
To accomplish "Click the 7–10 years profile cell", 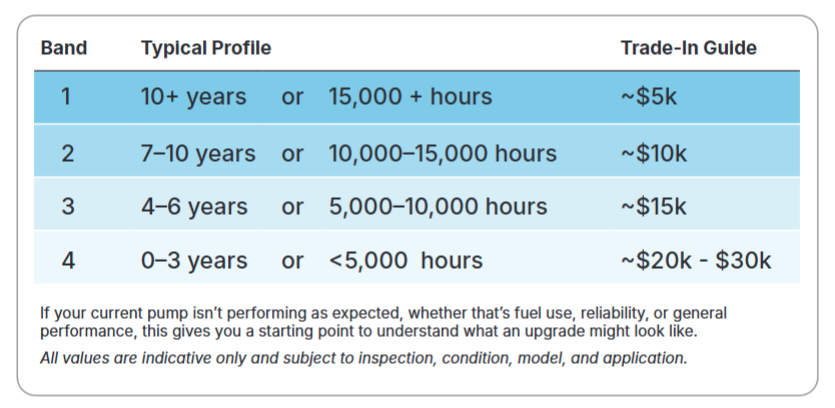I will (x=198, y=154).
